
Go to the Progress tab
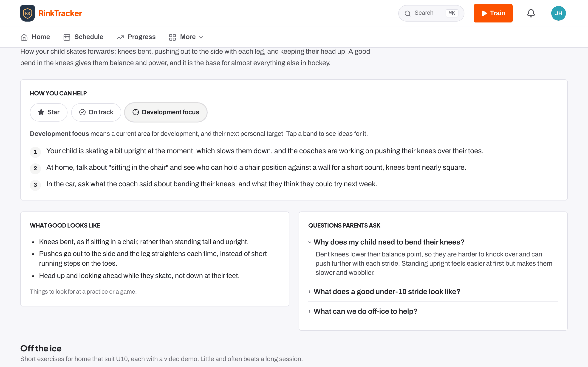click(136, 37)
